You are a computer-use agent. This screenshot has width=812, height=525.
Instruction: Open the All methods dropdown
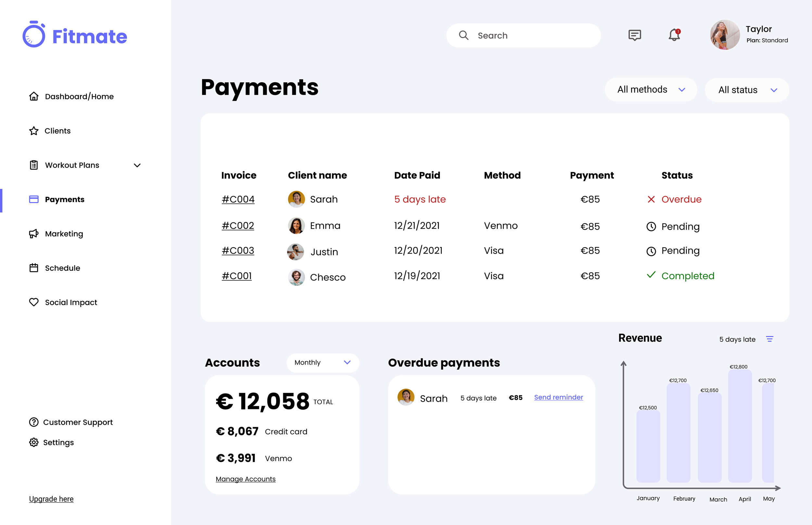pyautogui.click(x=651, y=90)
